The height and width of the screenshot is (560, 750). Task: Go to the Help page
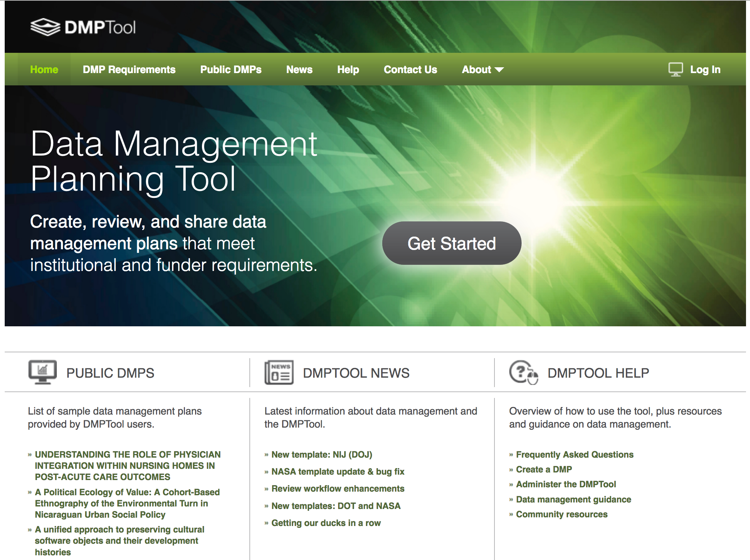coord(348,69)
